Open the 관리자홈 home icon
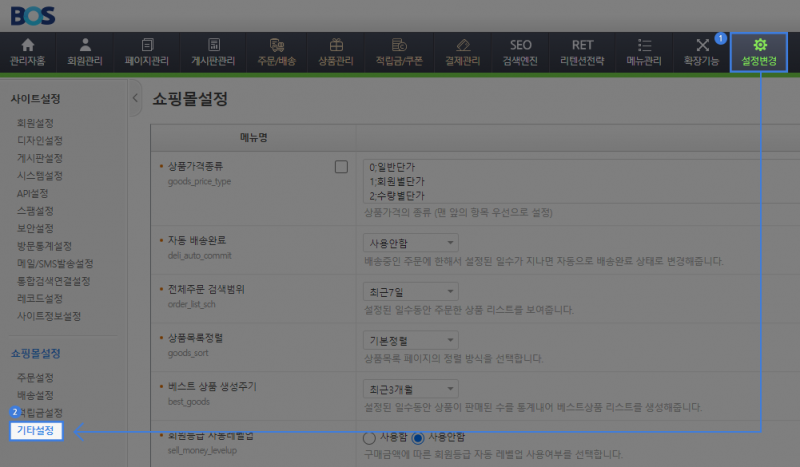Viewport: 800px width, 467px height. click(27, 46)
